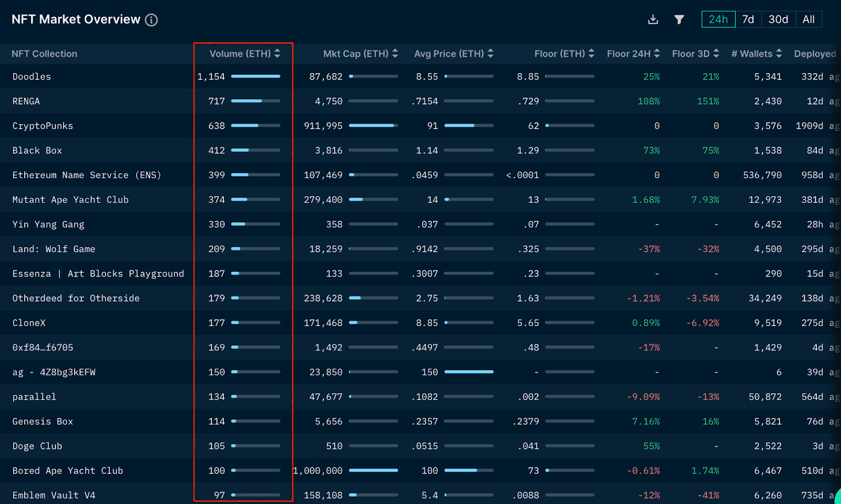Open the Doge Club collection
The image size is (841, 504).
point(37,446)
